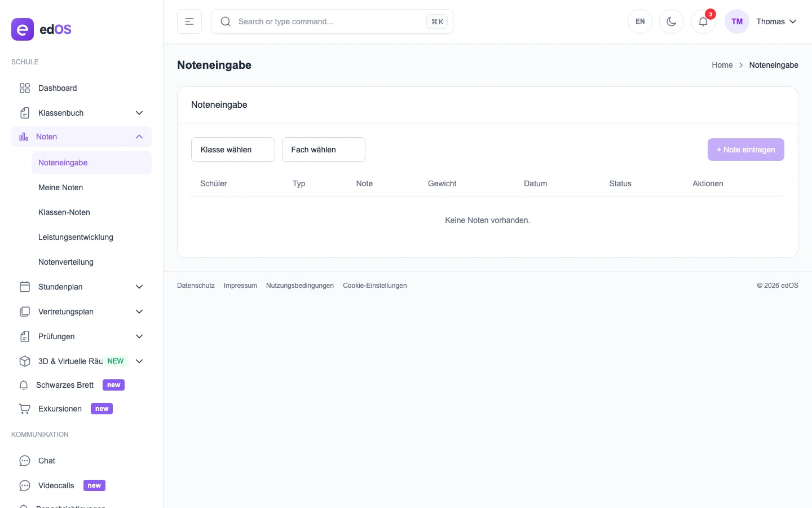This screenshot has width=812, height=508.
Task: Collapse the Noten menu section
Action: (x=139, y=137)
